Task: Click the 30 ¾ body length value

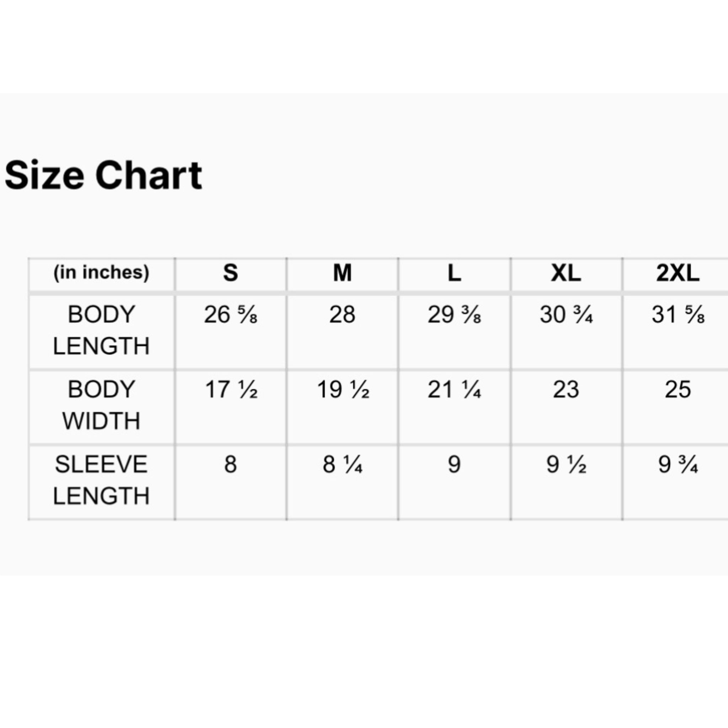Action: (x=566, y=315)
